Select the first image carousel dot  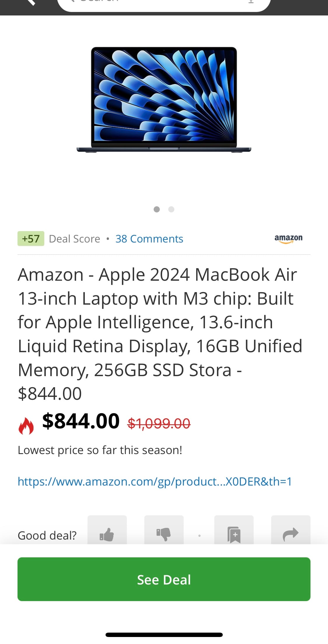pos(157,209)
